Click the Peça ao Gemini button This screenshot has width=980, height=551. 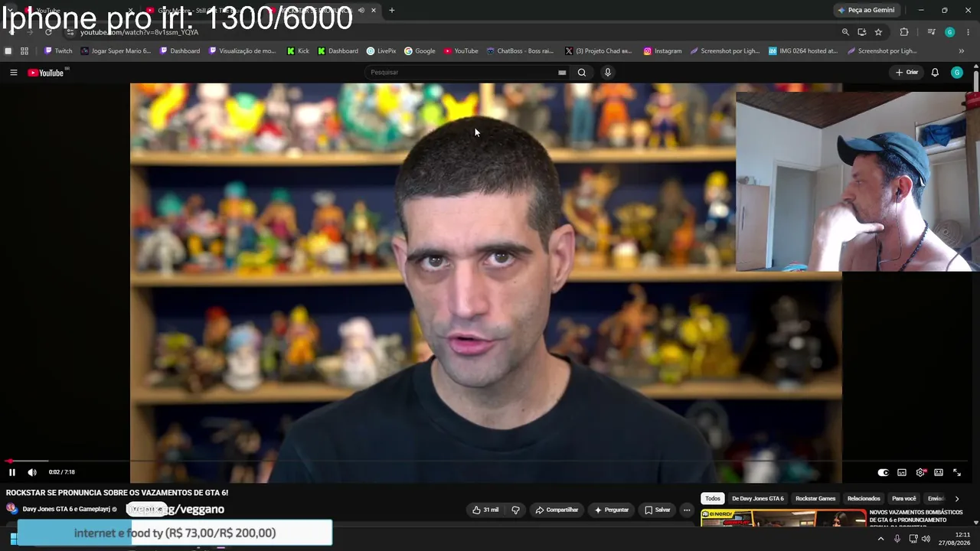click(867, 10)
